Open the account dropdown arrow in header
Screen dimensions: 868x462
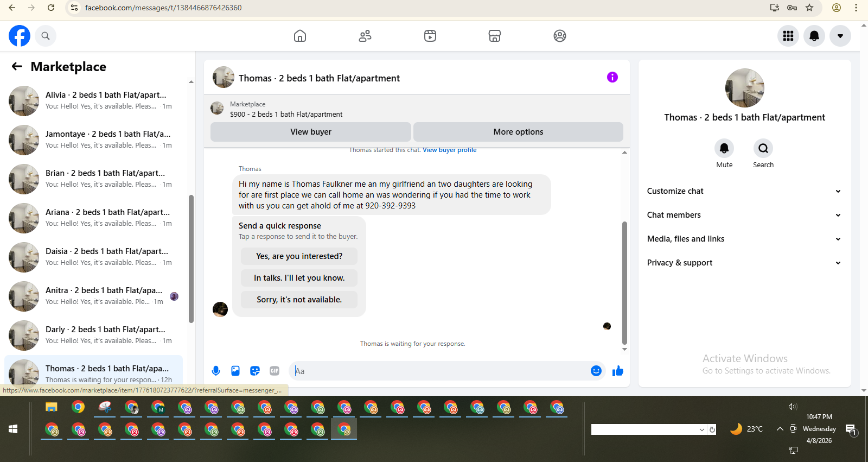(840, 36)
